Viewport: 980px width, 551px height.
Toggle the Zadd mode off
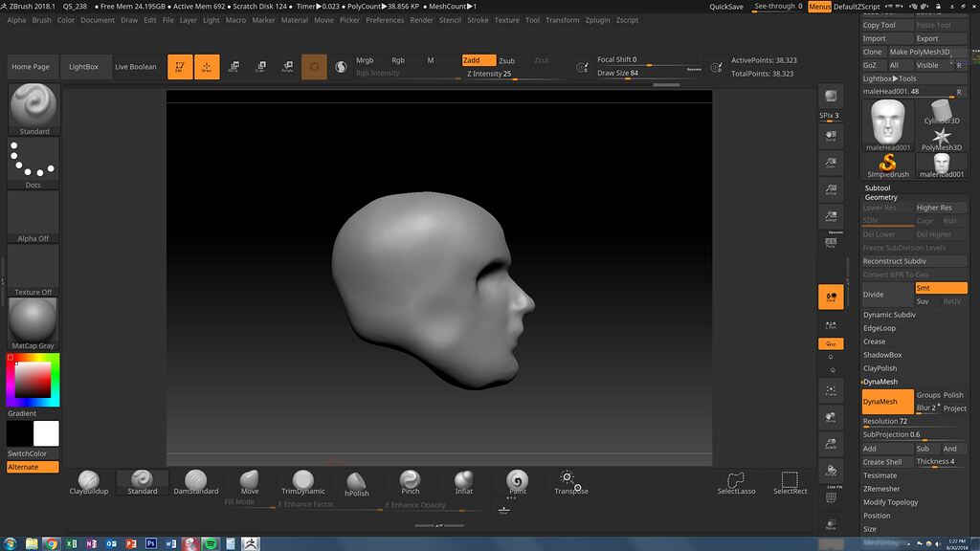(x=478, y=60)
